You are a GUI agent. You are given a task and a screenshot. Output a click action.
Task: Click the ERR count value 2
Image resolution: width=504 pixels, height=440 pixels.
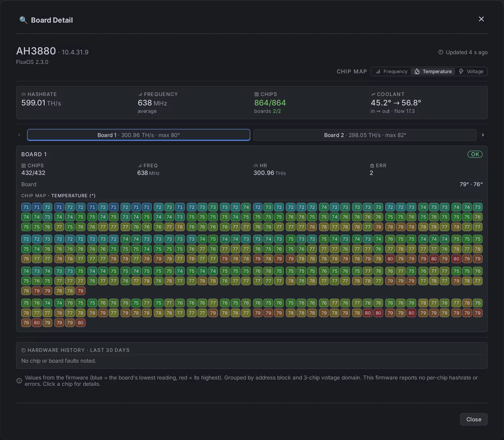[371, 173]
